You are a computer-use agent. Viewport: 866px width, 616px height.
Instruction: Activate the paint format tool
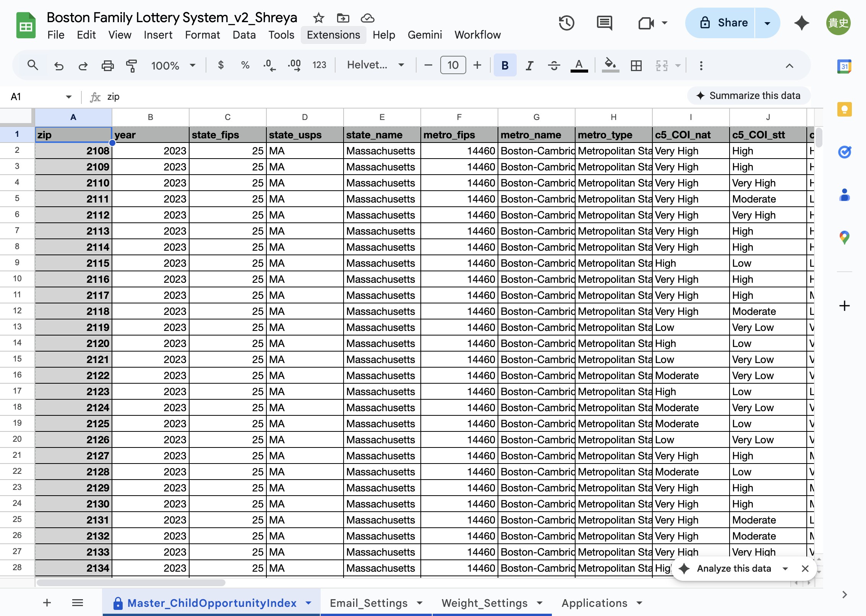point(131,66)
